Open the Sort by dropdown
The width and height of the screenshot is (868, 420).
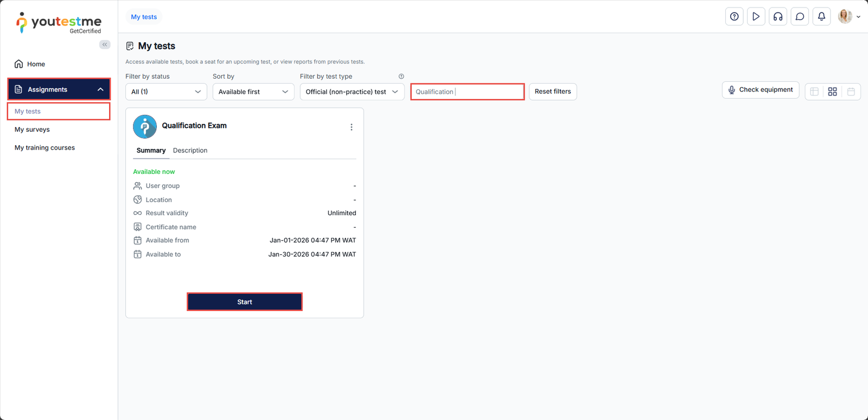(x=253, y=92)
